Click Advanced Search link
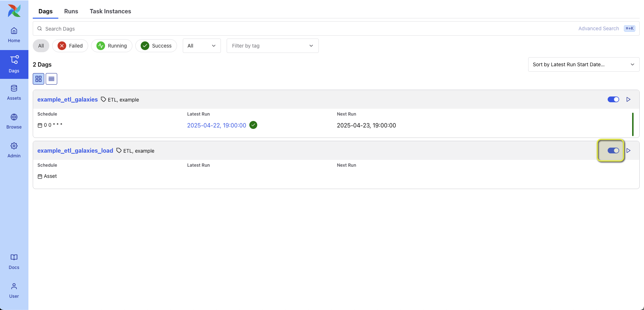The image size is (644, 310). (599, 28)
